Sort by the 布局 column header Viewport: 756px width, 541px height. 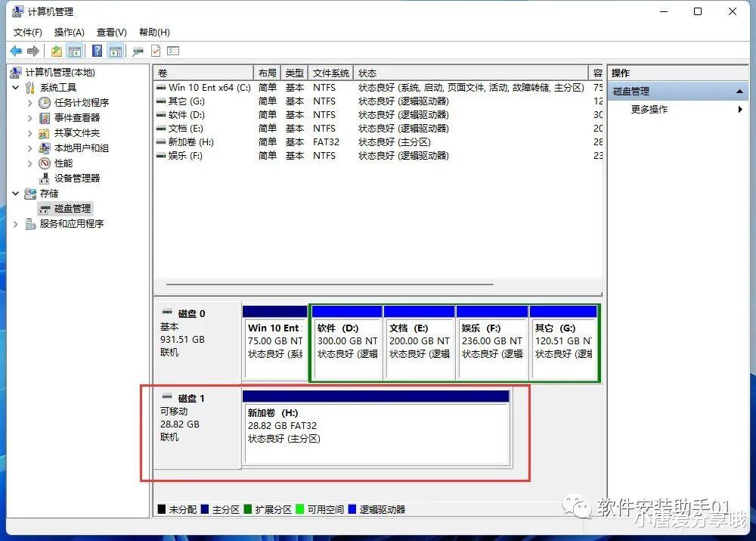click(267, 73)
